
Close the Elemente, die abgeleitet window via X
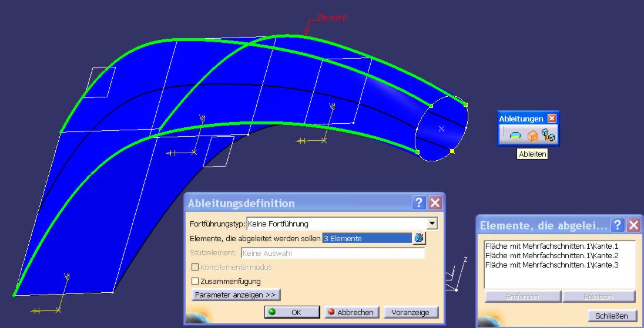click(x=634, y=225)
